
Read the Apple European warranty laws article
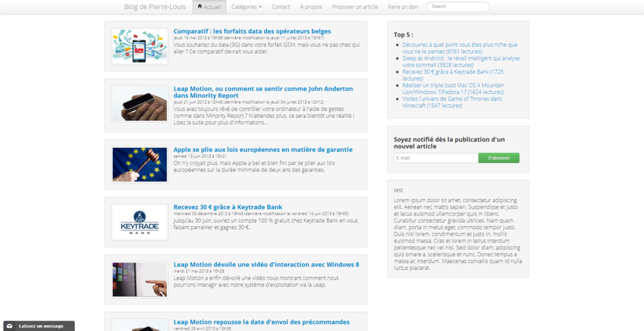coord(263,149)
